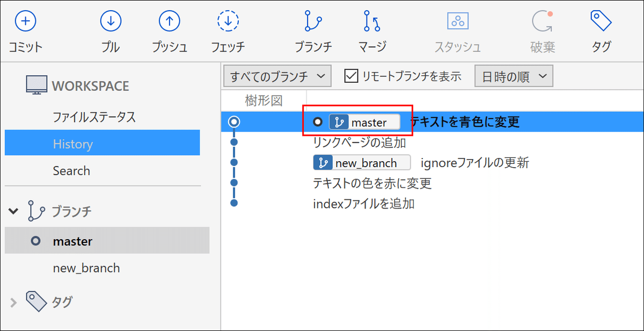Screen dimensions: 644x331
Task: Click the Commit (コミット) plus icon
Action: point(25,21)
